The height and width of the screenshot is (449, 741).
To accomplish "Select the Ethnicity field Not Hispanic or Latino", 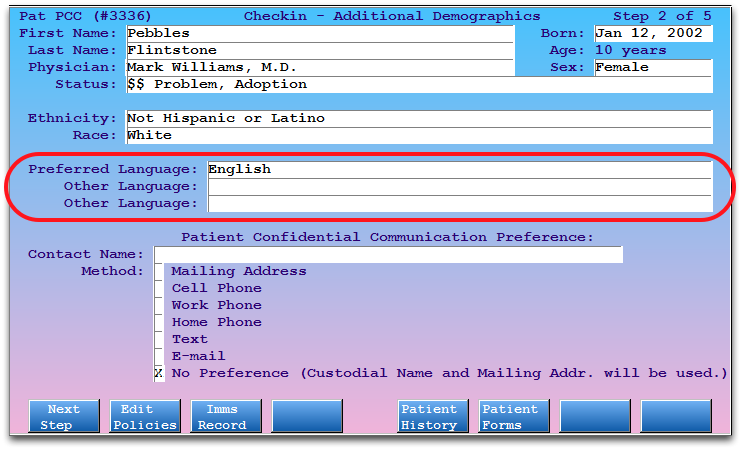I will point(419,119).
